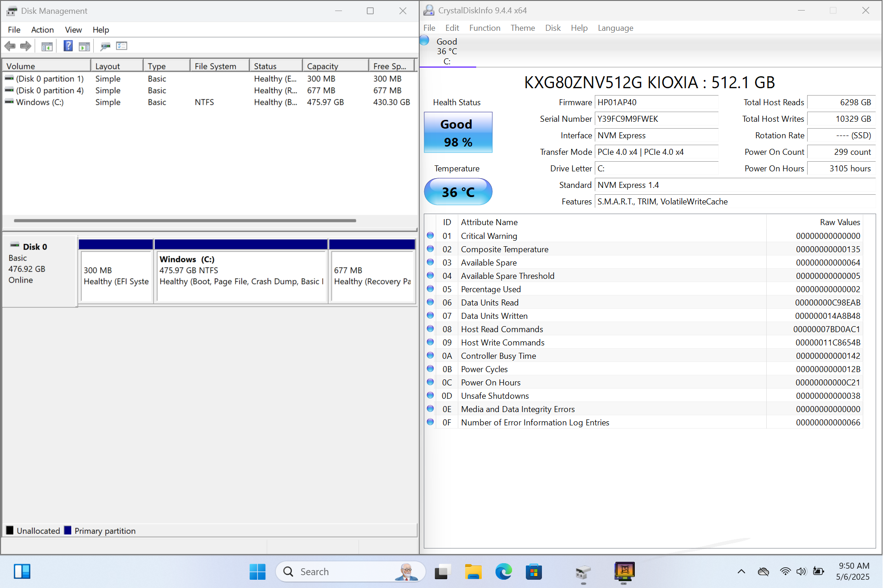Sort by the Status column header
The width and height of the screenshot is (883, 588).
[x=276, y=66]
